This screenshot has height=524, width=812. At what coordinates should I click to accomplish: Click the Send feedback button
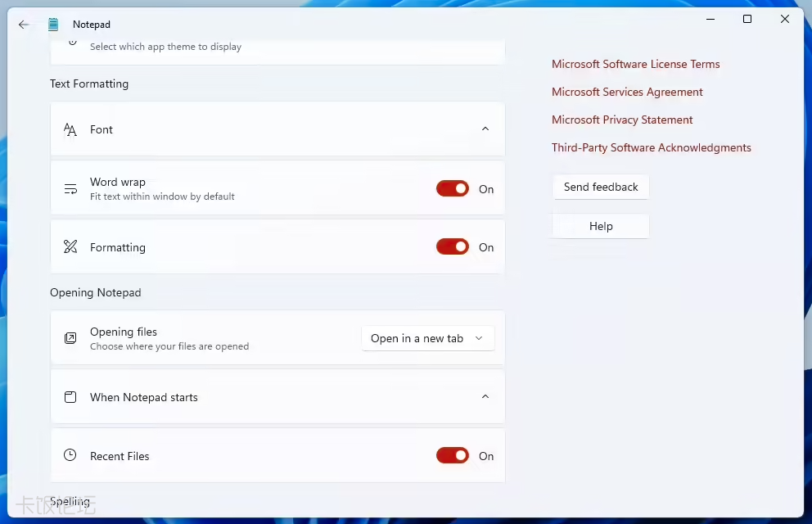click(601, 187)
